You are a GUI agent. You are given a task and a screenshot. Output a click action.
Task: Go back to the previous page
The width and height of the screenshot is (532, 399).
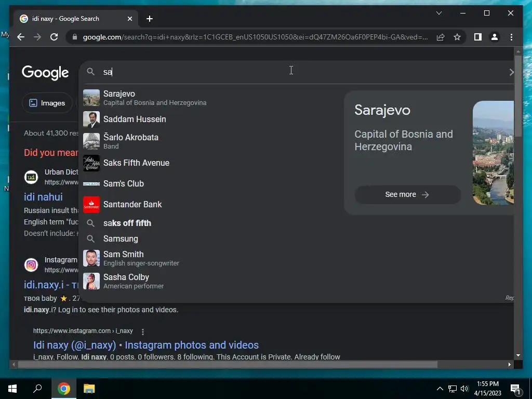[21, 37]
